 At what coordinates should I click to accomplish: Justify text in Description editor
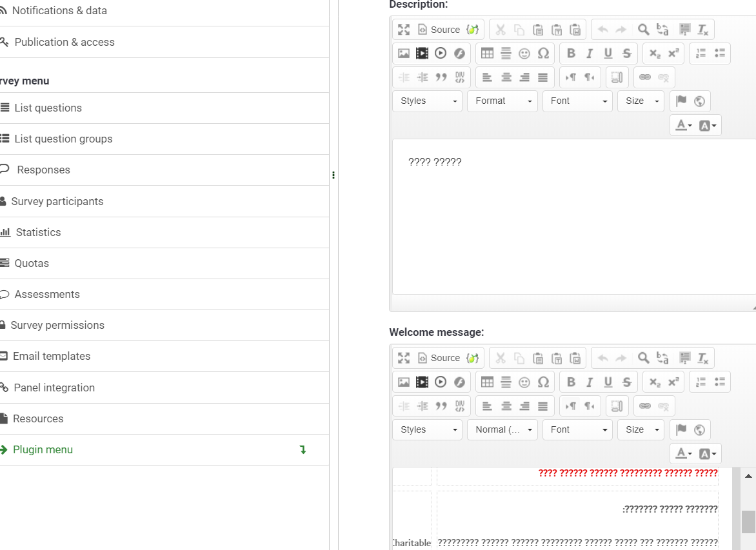coord(543,77)
